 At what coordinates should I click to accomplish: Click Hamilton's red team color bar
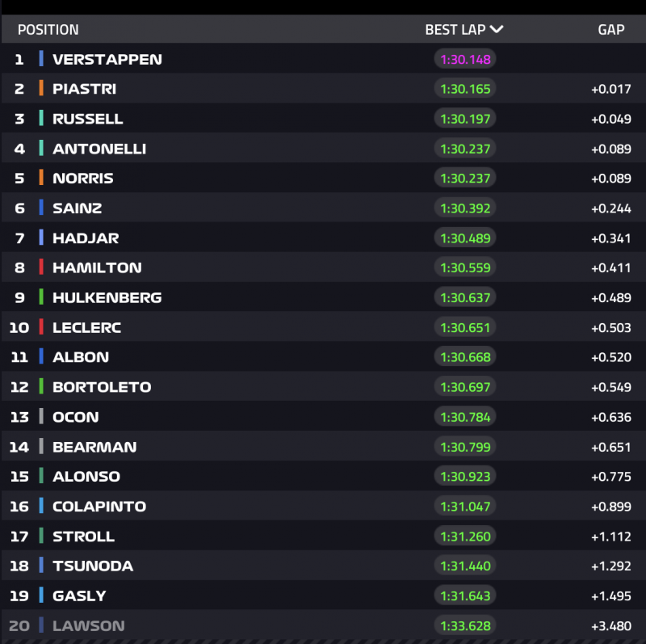click(41, 267)
